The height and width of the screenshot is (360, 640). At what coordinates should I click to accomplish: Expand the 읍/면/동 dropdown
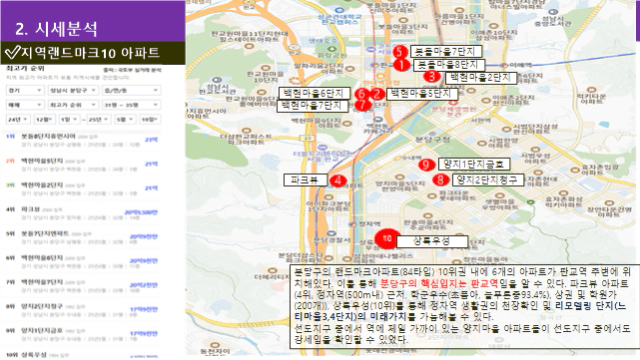[x=131, y=90]
